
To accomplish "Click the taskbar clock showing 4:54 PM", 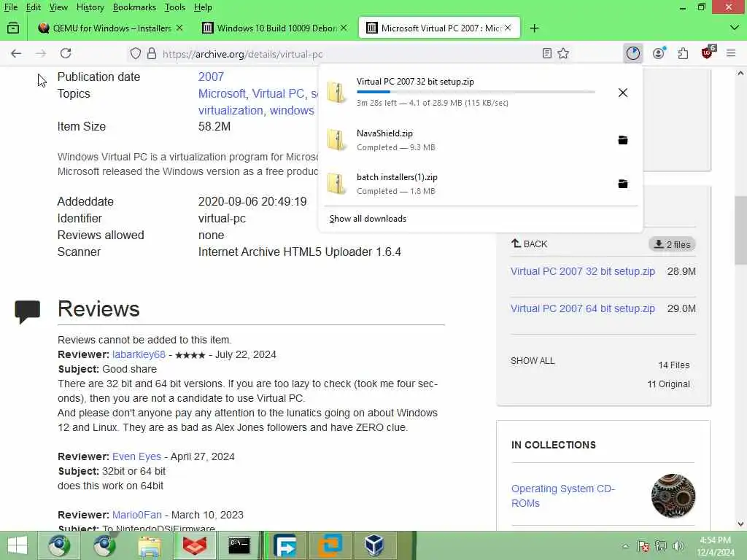I will [x=715, y=546].
